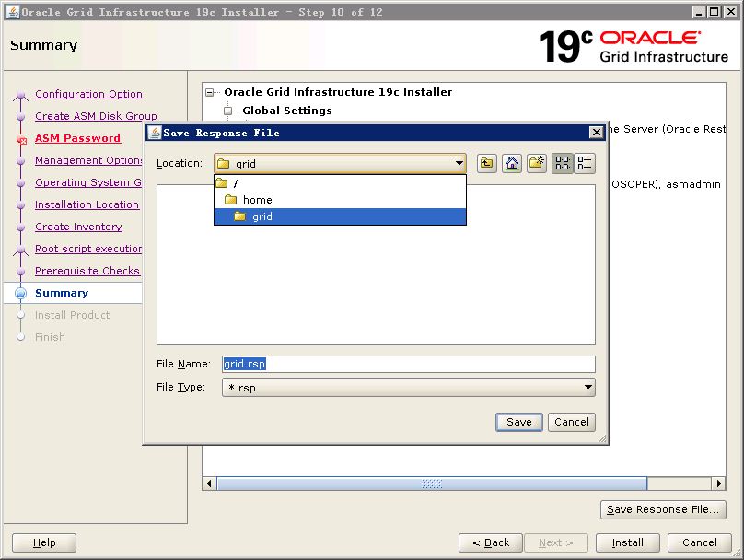The image size is (744, 560).
Task: Click 'Oracle Grid Infrastructure 19c Installer' tree label
Action: (338, 92)
